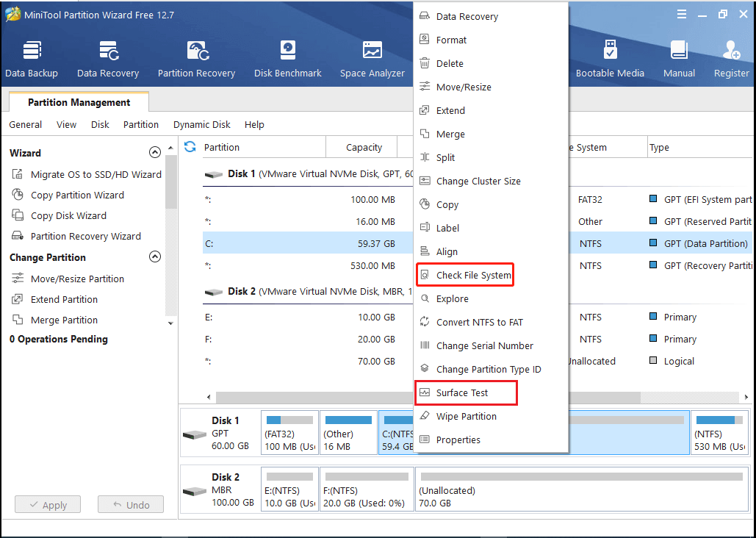Viewport: 756px width, 538px height.
Task: Select Check File System from context menu
Action: [x=472, y=276]
